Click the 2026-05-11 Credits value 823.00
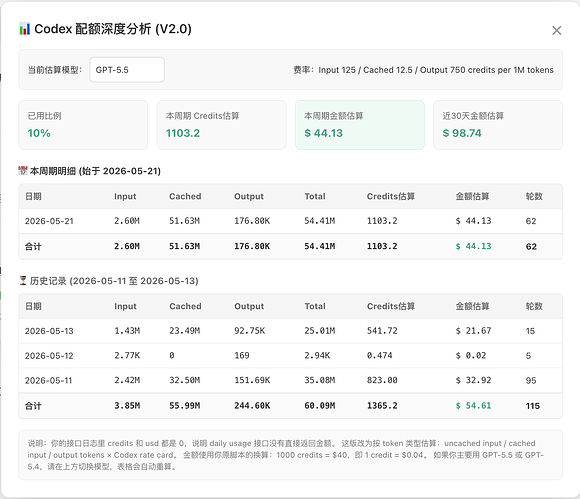580x499 pixels. [x=382, y=380]
